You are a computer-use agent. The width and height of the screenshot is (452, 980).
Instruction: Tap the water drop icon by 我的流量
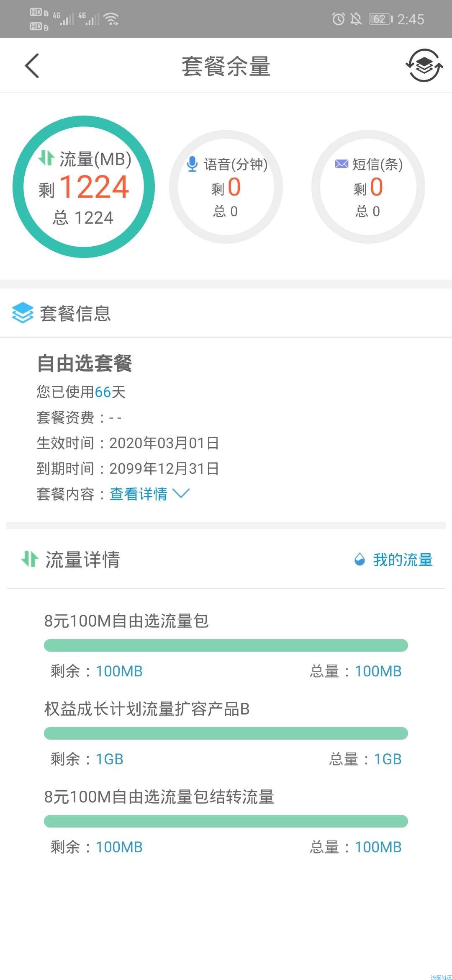pos(360,559)
